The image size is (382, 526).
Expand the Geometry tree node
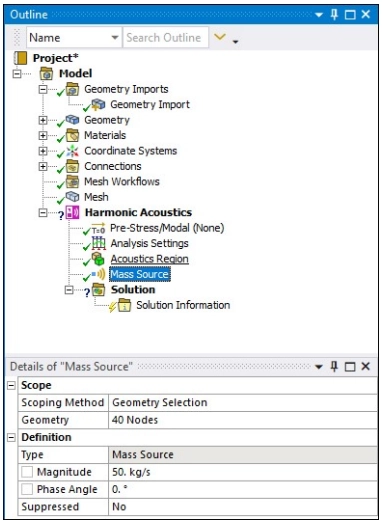click(x=43, y=120)
